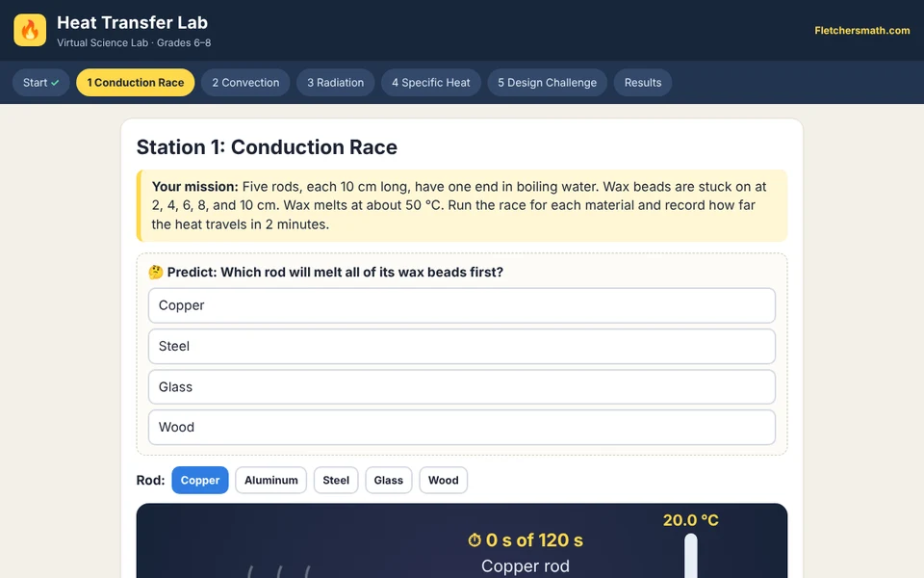Select the Aluminum rod button
924x578 pixels.
(x=271, y=480)
